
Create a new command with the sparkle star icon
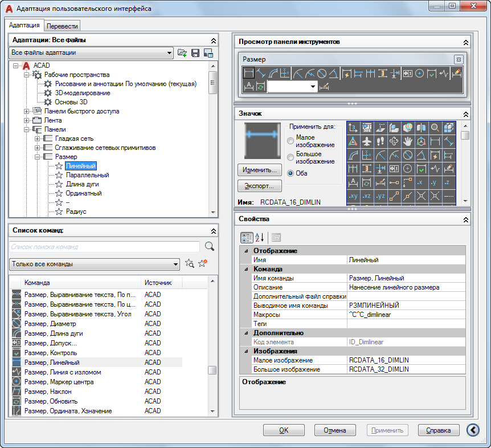click(203, 263)
